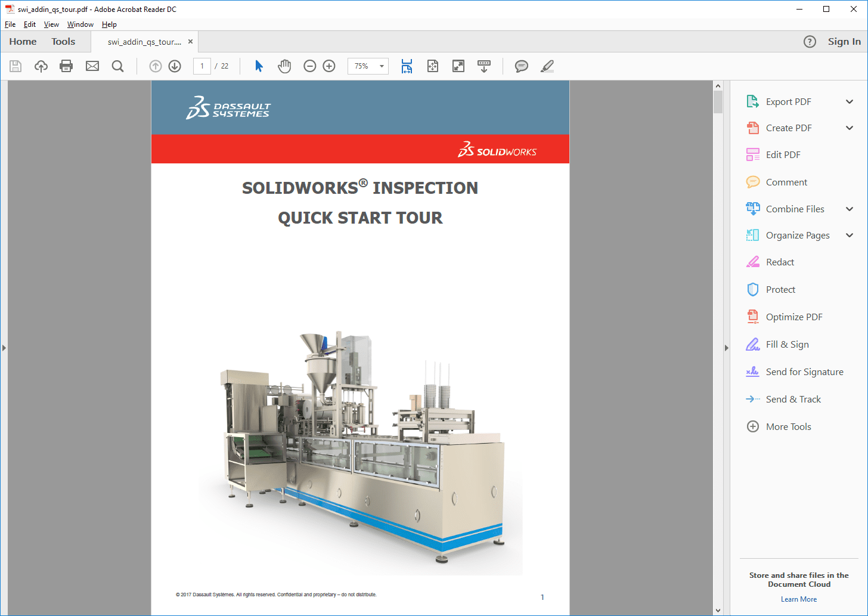This screenshot has width=868, height=616.
Task: Click the upload to cloud icon
Action: pyautogui.click(x=41, y=66)
